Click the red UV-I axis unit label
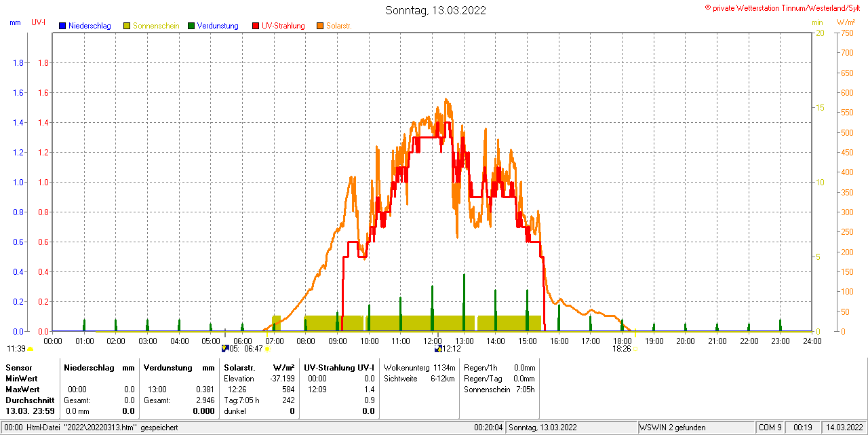Image resolution: width=868 pixels, height=435 pixels. point(39,22)
